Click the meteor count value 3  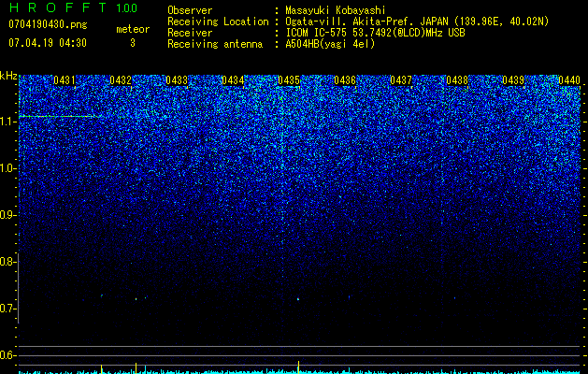point(133,43)
